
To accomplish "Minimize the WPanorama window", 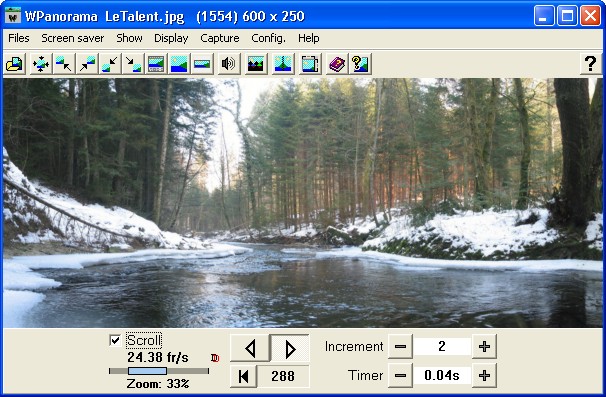I will coord(544,16).
